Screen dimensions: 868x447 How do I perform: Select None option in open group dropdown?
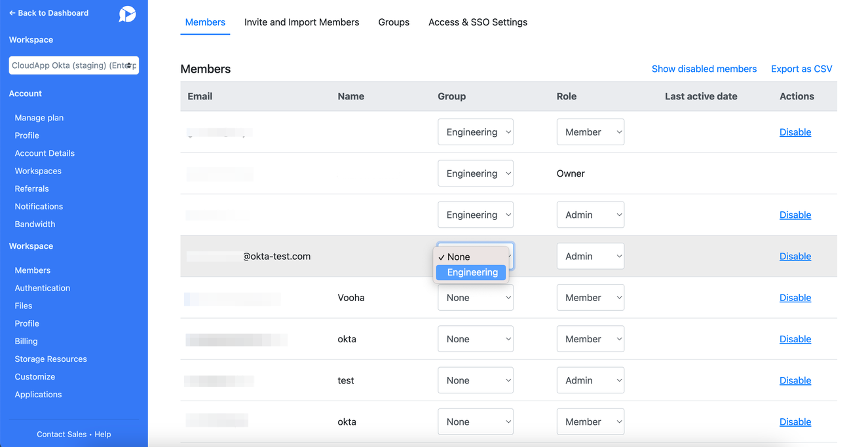[472, 257]
